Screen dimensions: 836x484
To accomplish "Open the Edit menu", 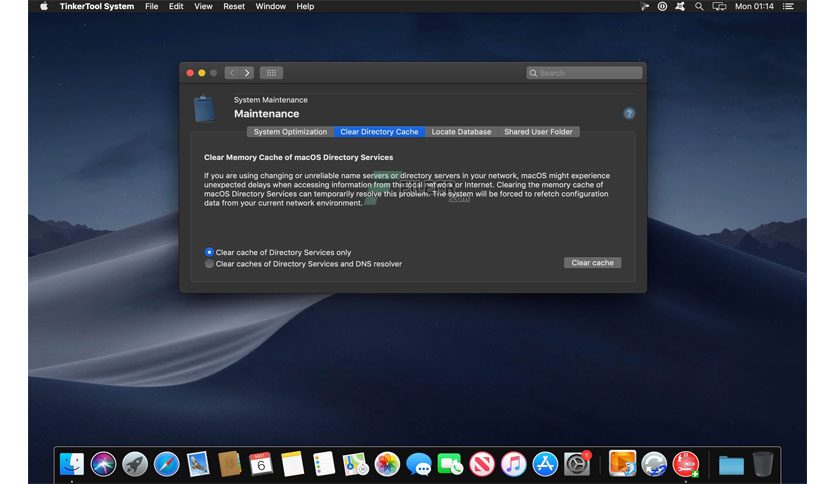I will pos(176,6).
